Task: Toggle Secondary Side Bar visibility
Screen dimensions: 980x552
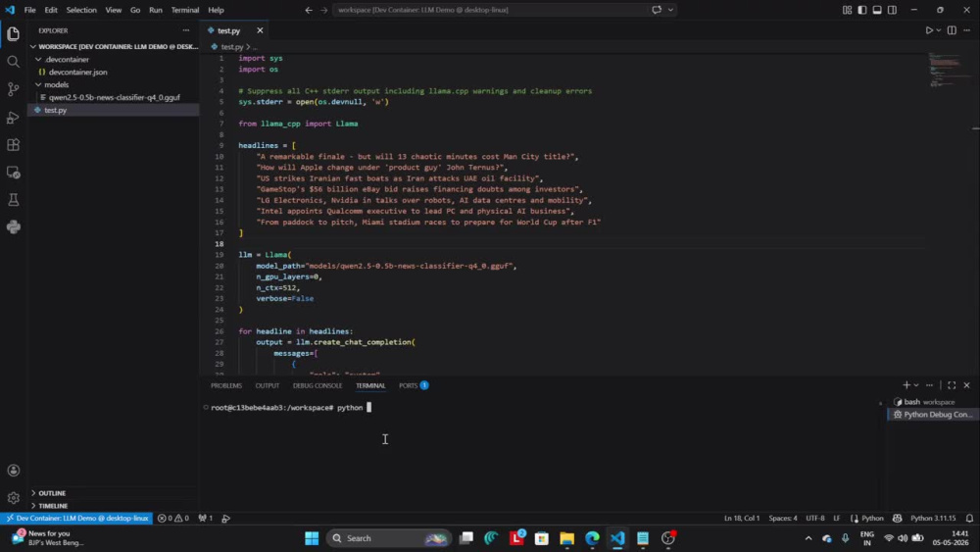Action: 892,10
